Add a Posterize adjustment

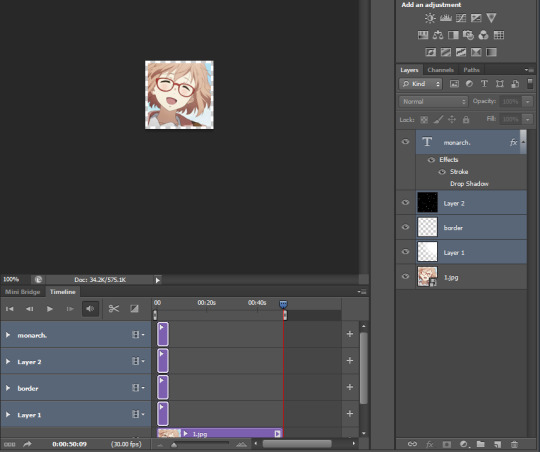(446, 52)
